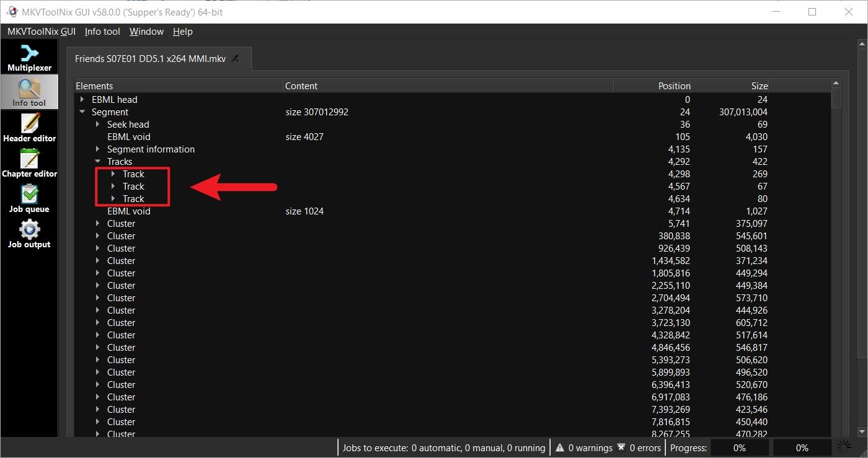Collapse the Segment tree node
This screenshot has width=868, height=458.
click(x=82, y=112)
